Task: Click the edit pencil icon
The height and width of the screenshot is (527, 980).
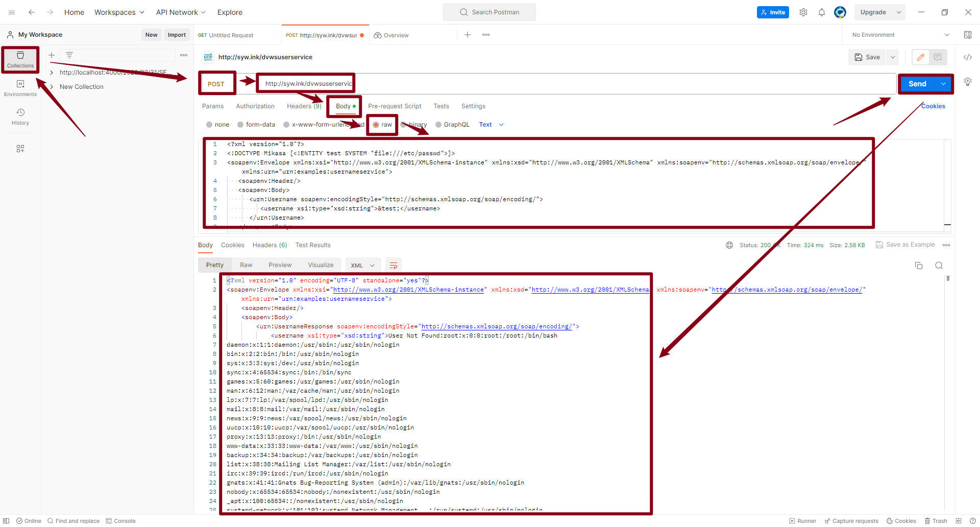Action: click(921, 57)
